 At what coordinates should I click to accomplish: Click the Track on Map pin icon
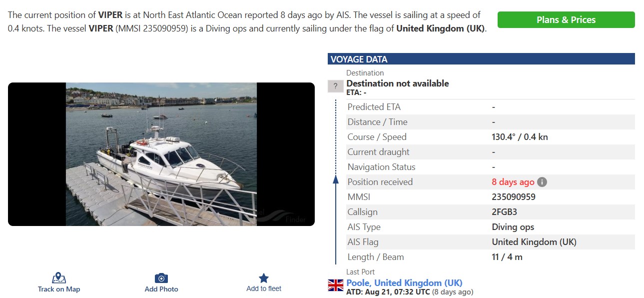point(59,278)
